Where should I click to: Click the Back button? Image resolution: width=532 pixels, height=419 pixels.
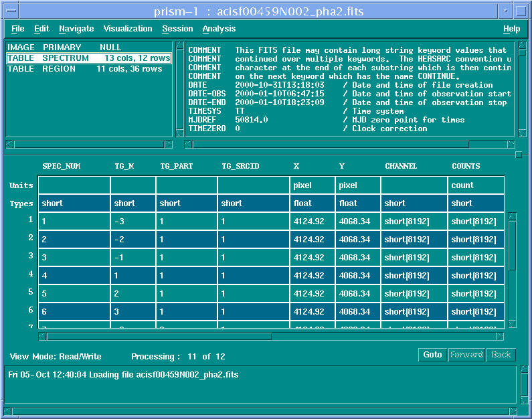point(501,355)
